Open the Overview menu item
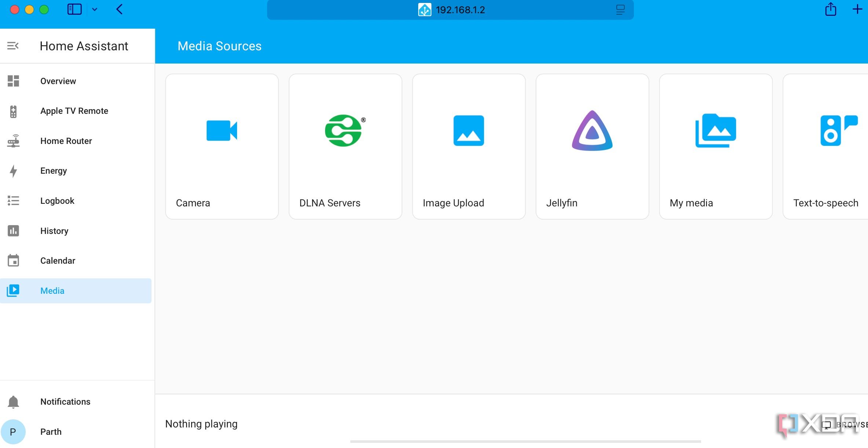868x448 pixels. point(76,81)
